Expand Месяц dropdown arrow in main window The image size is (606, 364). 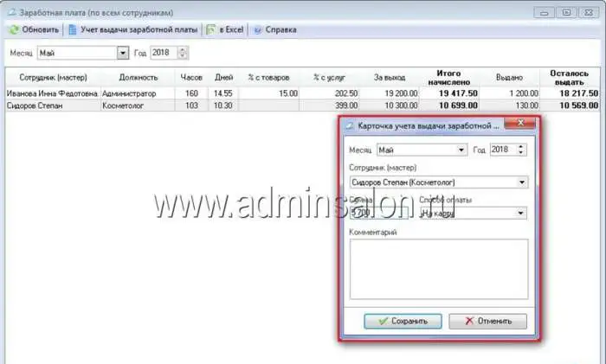(x=123, y=53)
